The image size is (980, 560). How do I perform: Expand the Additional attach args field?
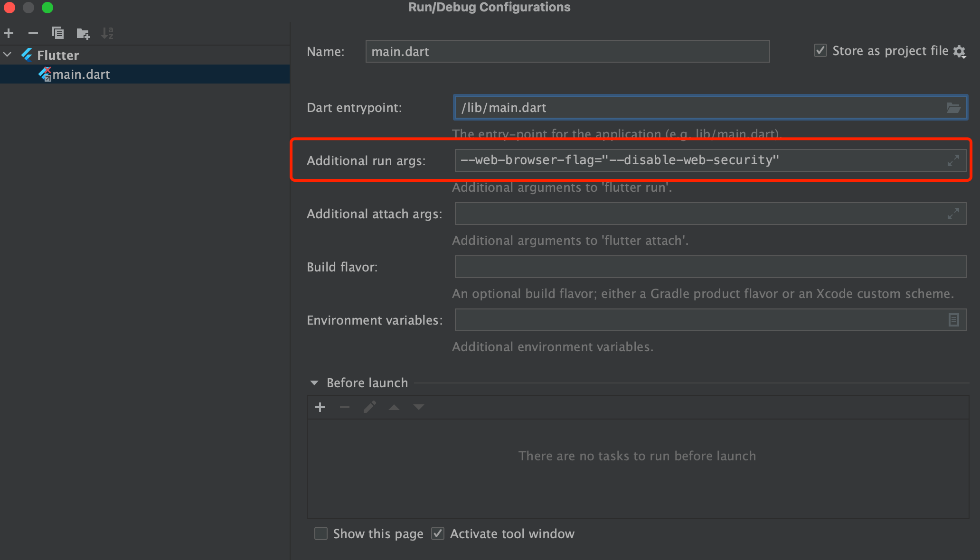point(953,214)
